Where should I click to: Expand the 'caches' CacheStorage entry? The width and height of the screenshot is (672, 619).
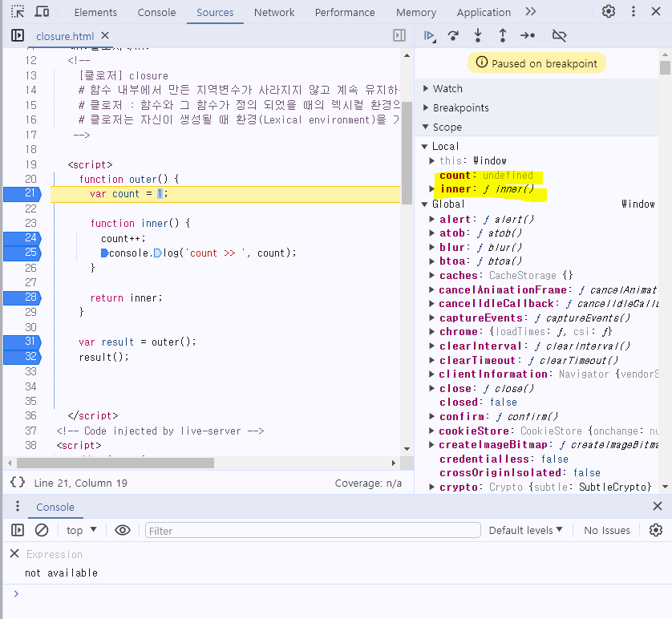[x=432, y=275]
